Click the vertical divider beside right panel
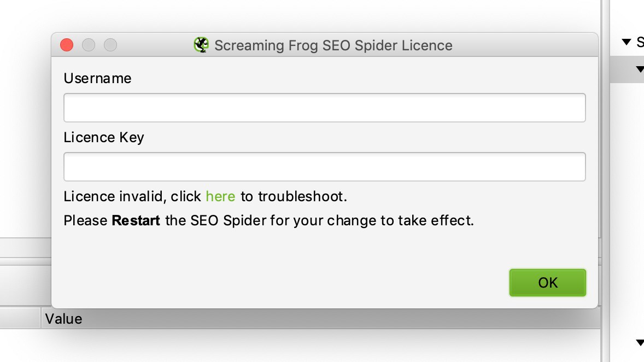 (x=605, y=181)
